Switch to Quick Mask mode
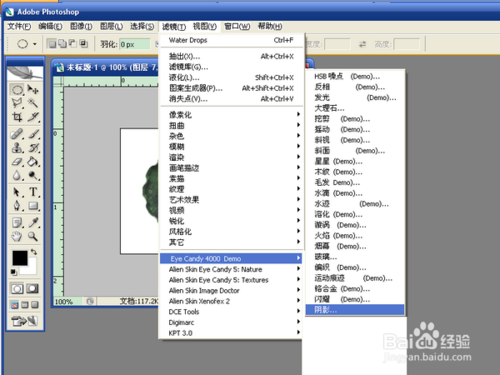This screenshot has height=375, width=500. [33, 289]
